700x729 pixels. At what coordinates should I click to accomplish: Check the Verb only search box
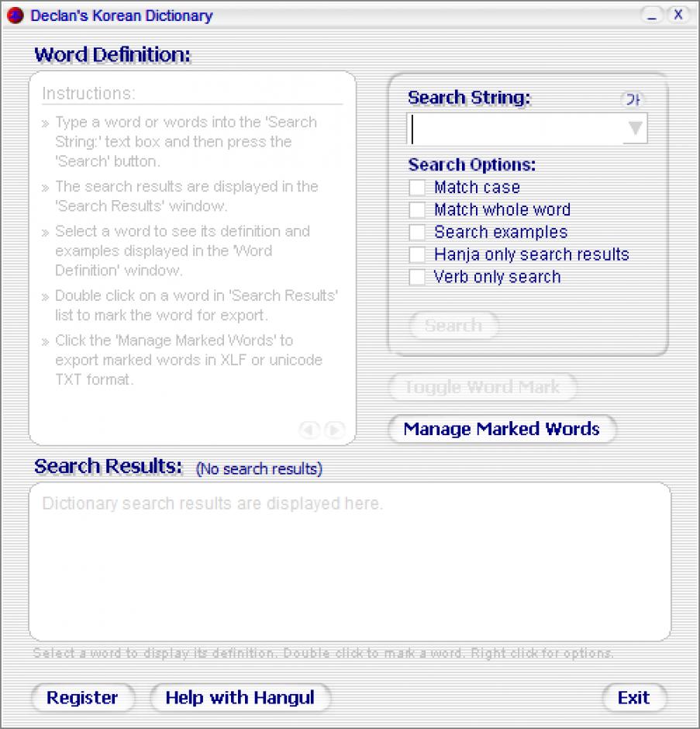pos(417,277)
